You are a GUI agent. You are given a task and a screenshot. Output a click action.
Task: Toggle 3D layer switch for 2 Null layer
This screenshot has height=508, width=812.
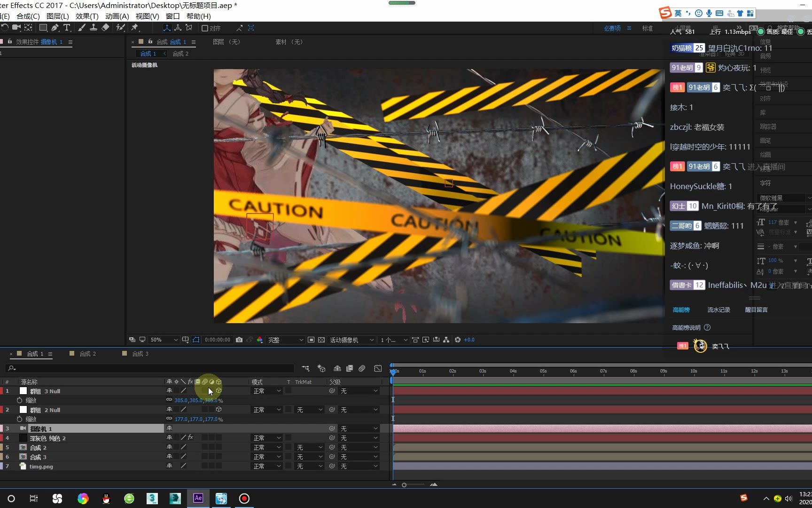(219, 410)
